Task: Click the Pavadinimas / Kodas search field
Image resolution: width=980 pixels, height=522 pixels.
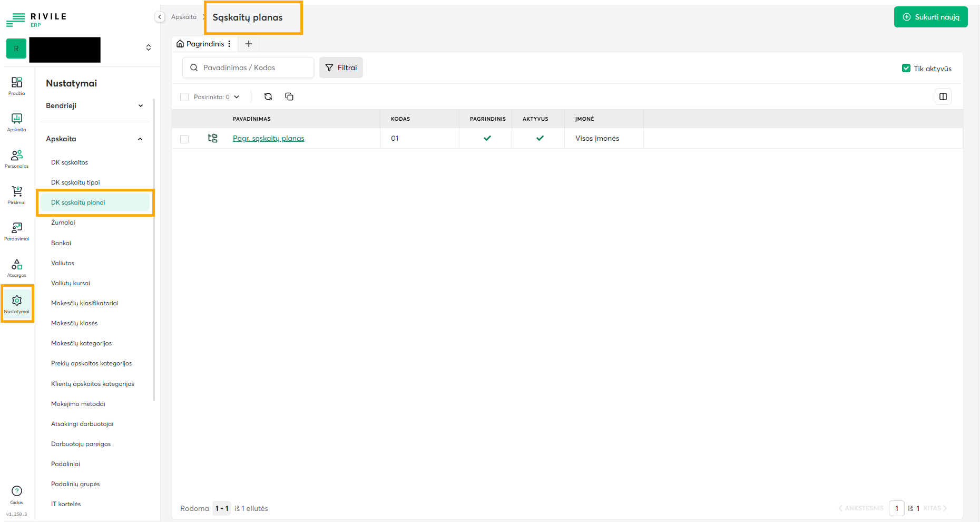Action: coord(253,67)
